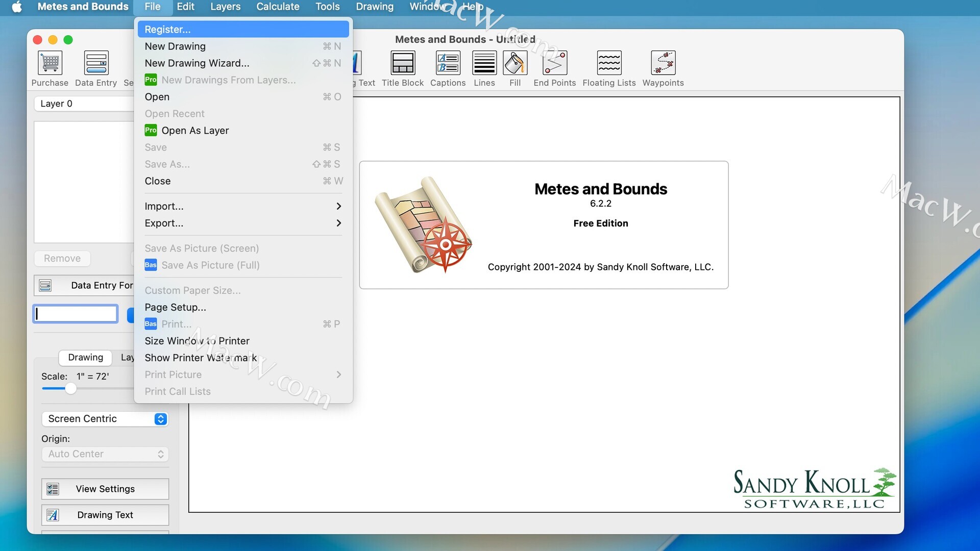The width and height of the screenshot is (980, 551).
Task: Click the Open Recent entry
Action: 243,113
